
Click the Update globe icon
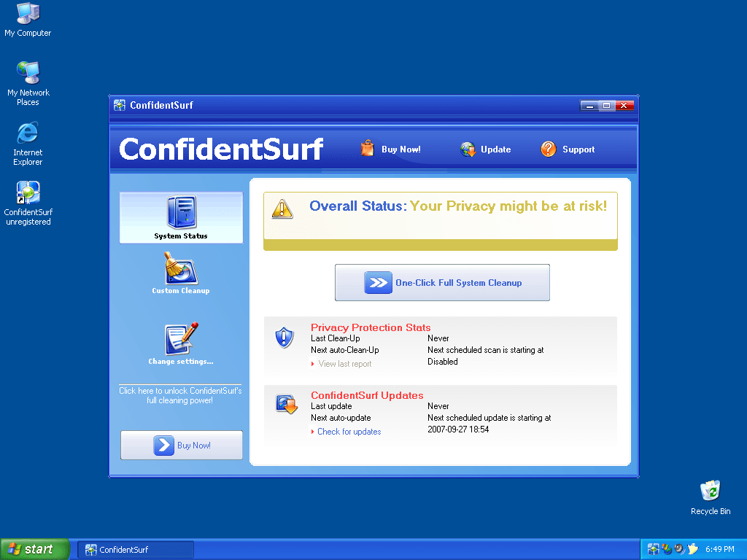coord(468,149)
